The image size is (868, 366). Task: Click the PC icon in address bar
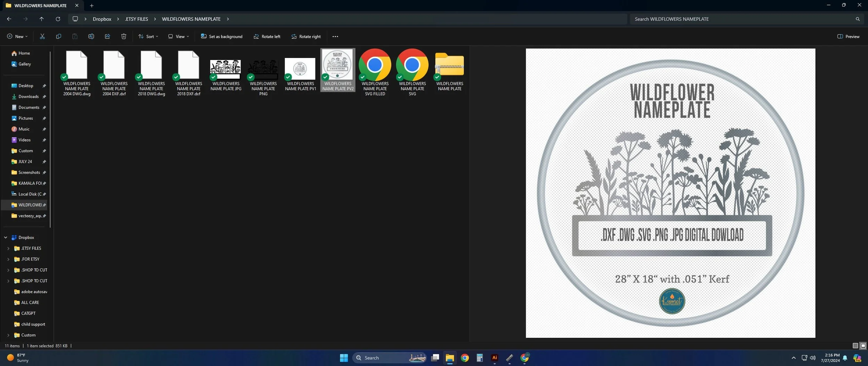click(x=75, y=19)
